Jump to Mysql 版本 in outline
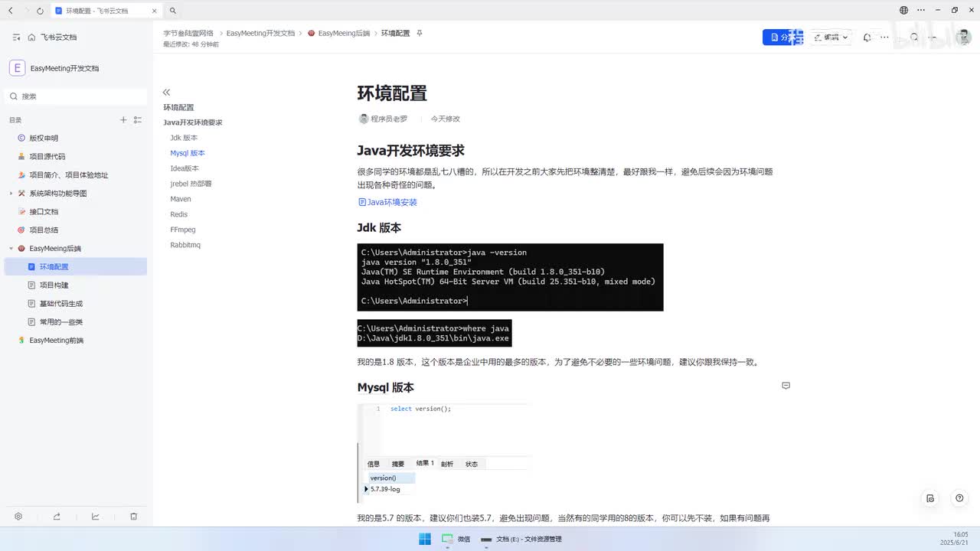 click(x=188, y=153)
